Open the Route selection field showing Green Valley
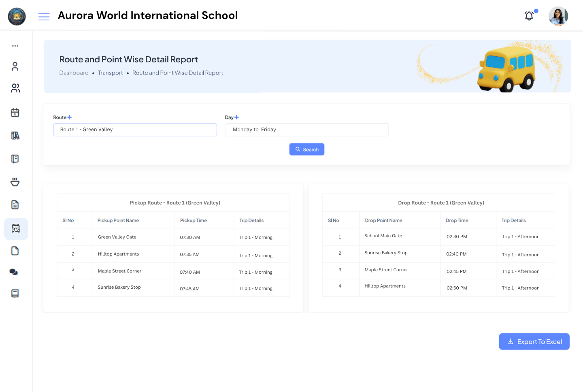Screen dimensions: 583x392 (135, 130)
